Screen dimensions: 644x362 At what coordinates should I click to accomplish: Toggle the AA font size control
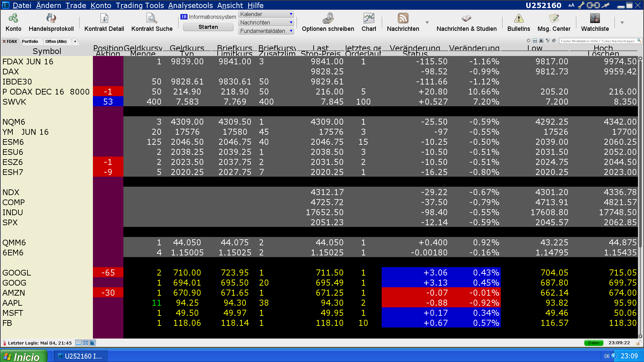[571, 5]
